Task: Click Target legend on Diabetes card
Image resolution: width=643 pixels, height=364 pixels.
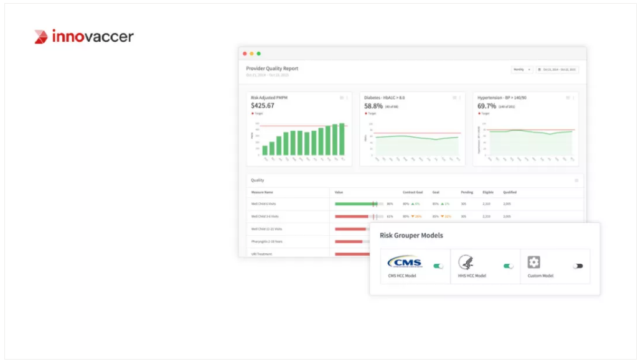Action: click(370, 113)
